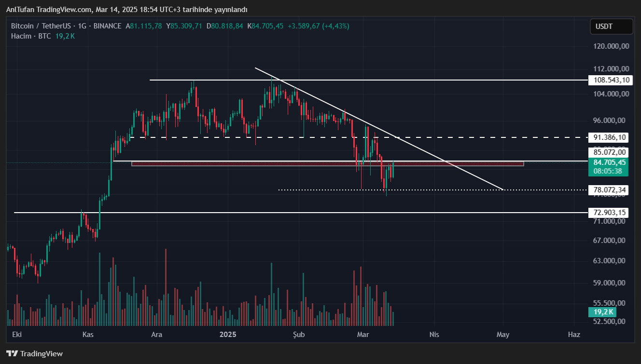
Task: Select the Kas month label on time axis
Action: [x=87, y=335]
